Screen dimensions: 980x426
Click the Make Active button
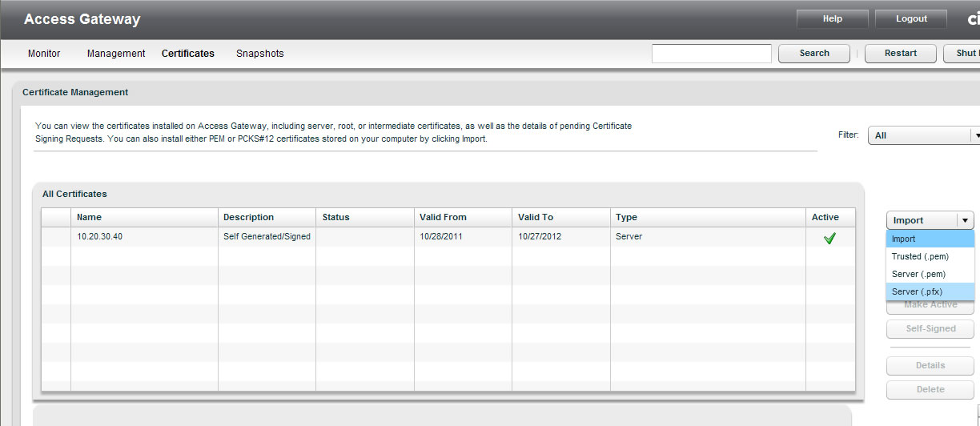930,306
